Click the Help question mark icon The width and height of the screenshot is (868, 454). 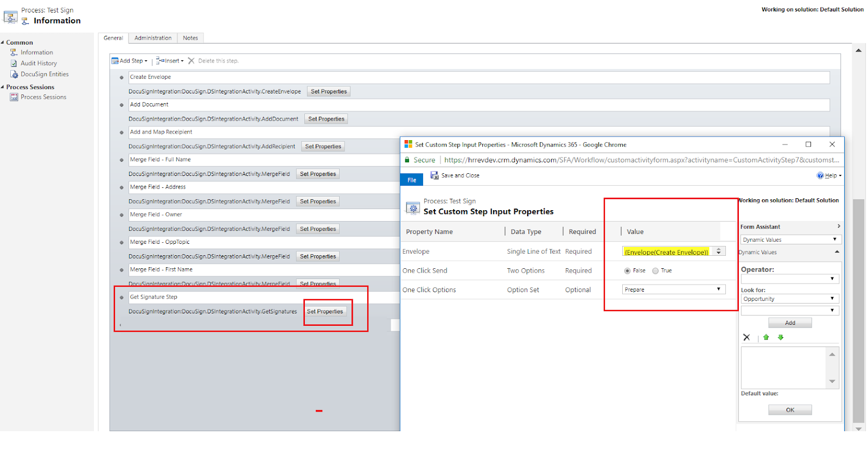pos(820,175)
